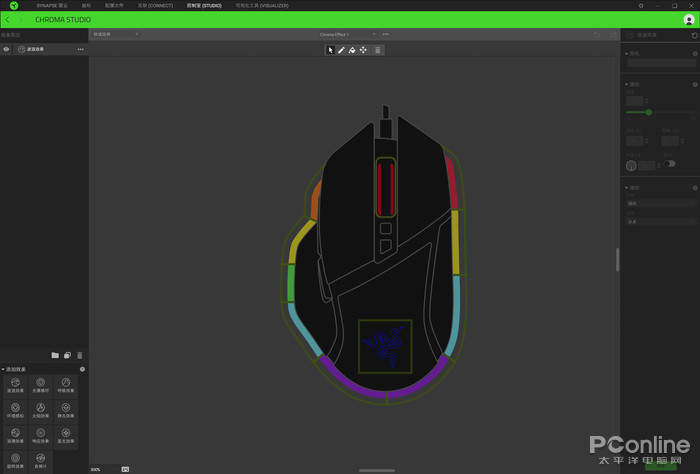The width and height of the screenshot is (700, 474).
Task: Switch to the VISUALIZER tab
Action: click(x=262, y=6)
